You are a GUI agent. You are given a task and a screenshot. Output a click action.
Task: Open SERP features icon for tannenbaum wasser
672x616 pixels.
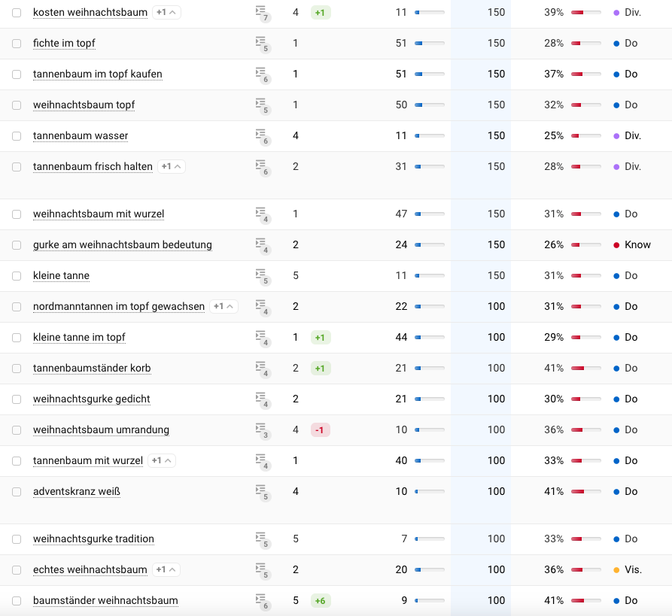pyautogui.click(x=261, y=136)
